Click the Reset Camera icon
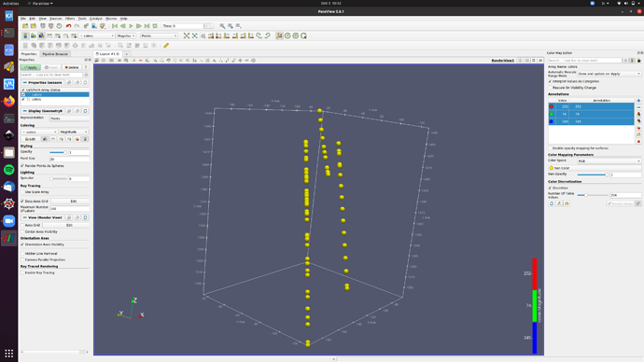The height and width of the screenshot is (362, 644). (x=187, y=35)
